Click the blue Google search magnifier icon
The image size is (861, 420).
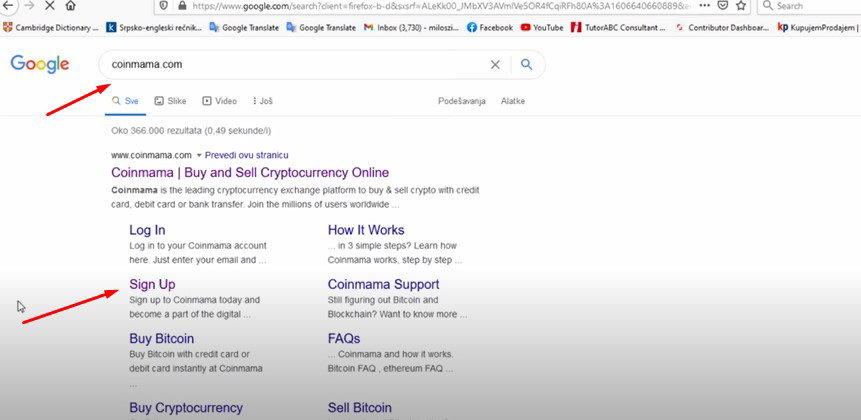[527, 65]
